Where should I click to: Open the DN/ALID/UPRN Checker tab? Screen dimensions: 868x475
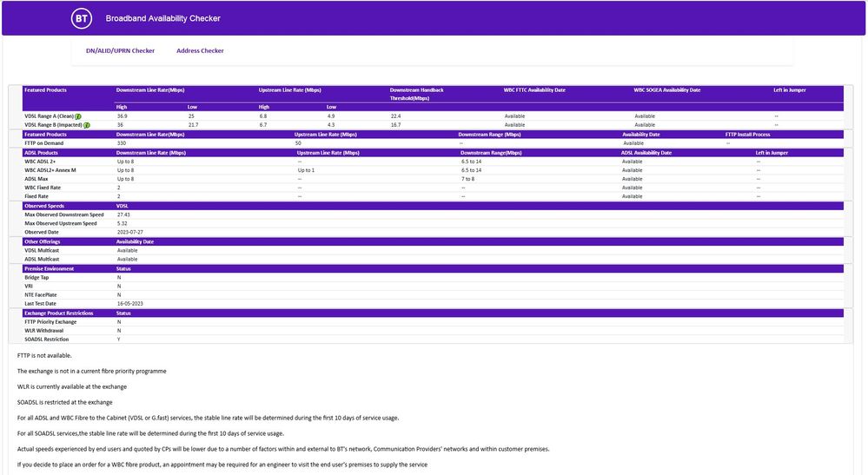click(120, 50)
